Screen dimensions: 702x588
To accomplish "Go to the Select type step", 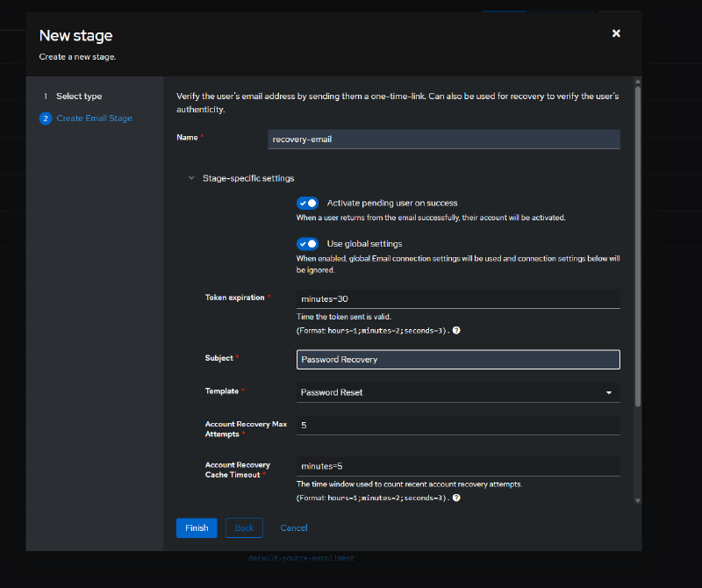I will tap(79, 97).
